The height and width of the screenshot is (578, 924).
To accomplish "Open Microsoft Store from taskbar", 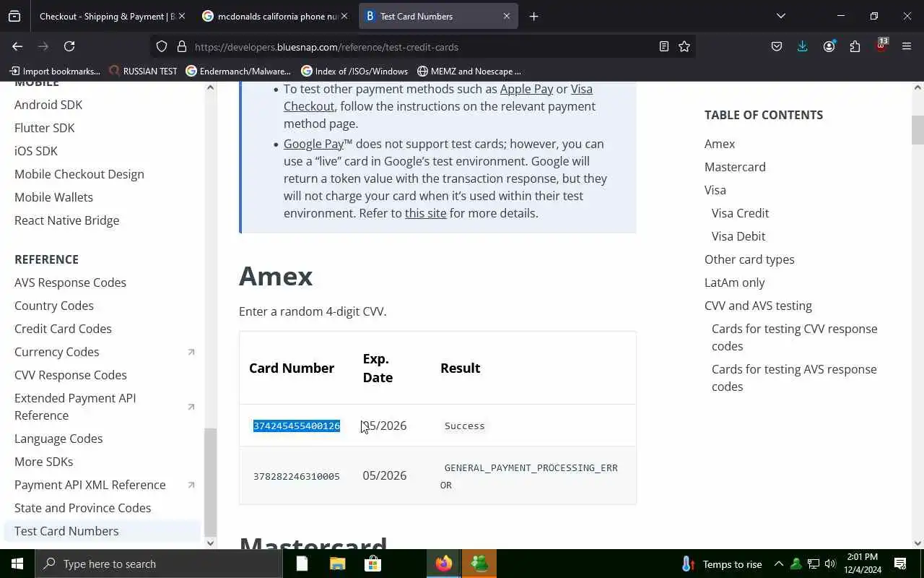I will pos(372,564).
